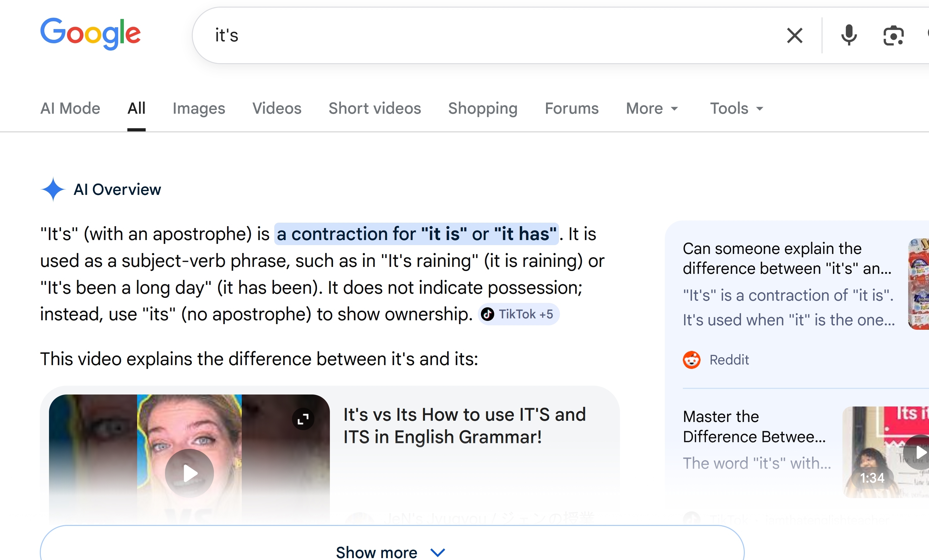The height and width of the screenshot is (560, 929).
Task: Expand video with fullscreen icon
Action: pyautogui.click(x=303, y=419)
